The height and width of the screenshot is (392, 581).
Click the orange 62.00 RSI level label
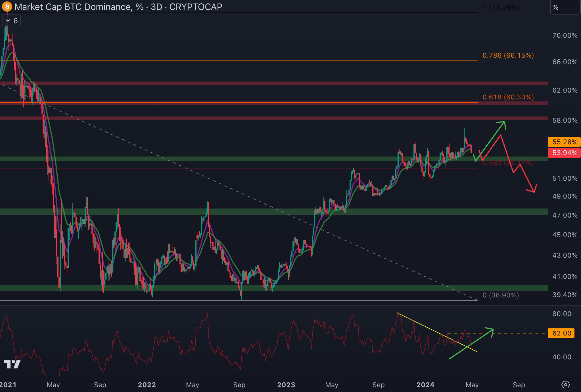point(561,333)
